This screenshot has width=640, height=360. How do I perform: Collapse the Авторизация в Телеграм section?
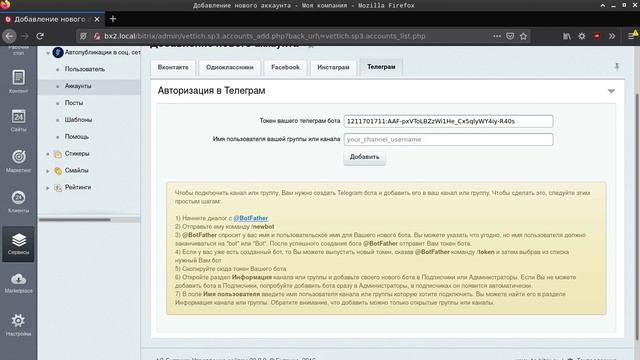pos(611,91)
